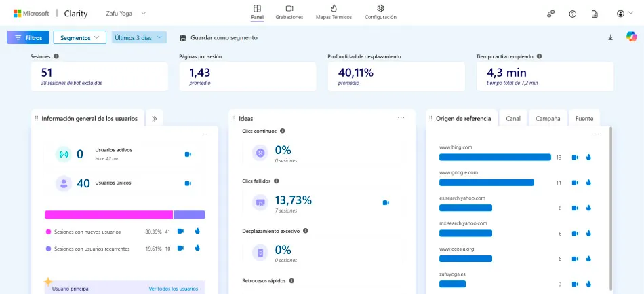Expand the user overview panel with chevrons
Image resolution: width=644 pixels, height=294 pixels.
tap(155, 118)
